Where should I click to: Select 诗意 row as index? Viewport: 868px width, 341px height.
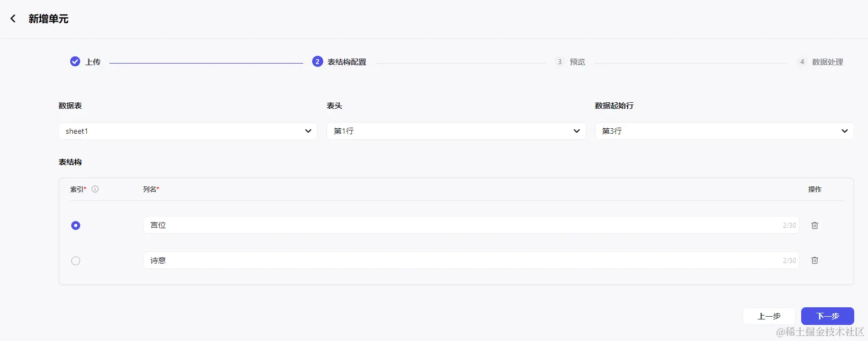(76, 261)
